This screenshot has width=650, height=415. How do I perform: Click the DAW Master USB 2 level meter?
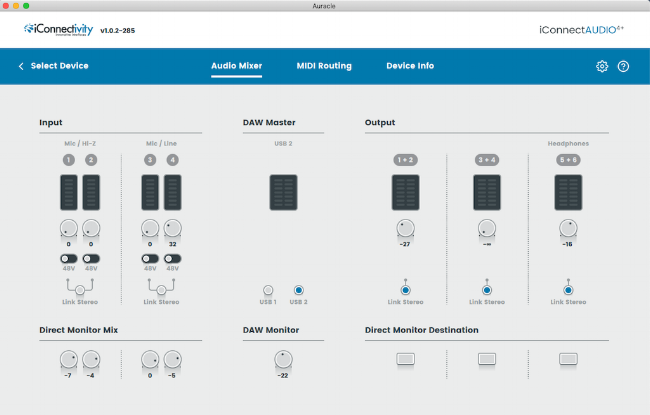point(284,192)
